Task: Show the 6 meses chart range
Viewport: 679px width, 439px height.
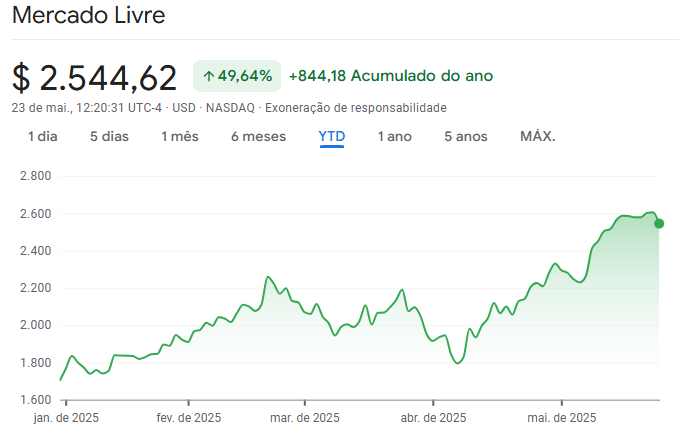Action: [259, 136]
